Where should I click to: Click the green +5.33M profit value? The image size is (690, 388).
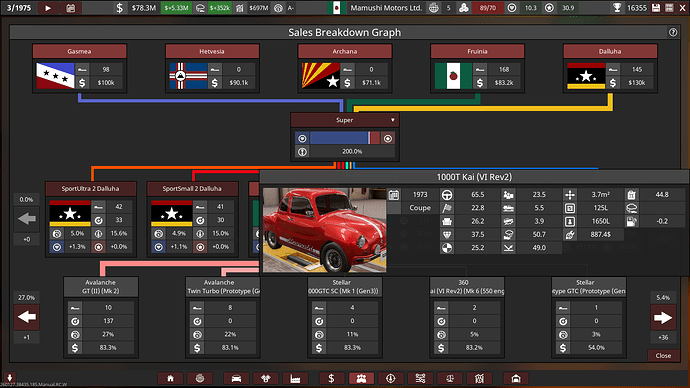coord(176,8)
